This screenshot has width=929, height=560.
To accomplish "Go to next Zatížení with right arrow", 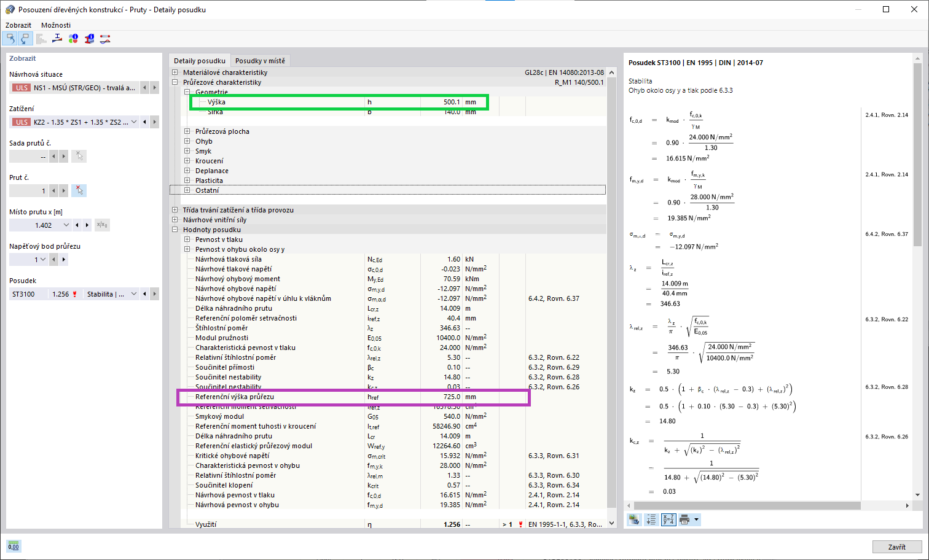I will tap(155, 122).
